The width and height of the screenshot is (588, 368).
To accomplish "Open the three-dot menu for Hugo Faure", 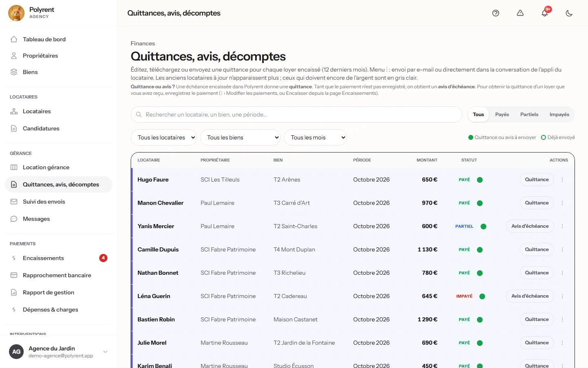I will click(562, 180).
